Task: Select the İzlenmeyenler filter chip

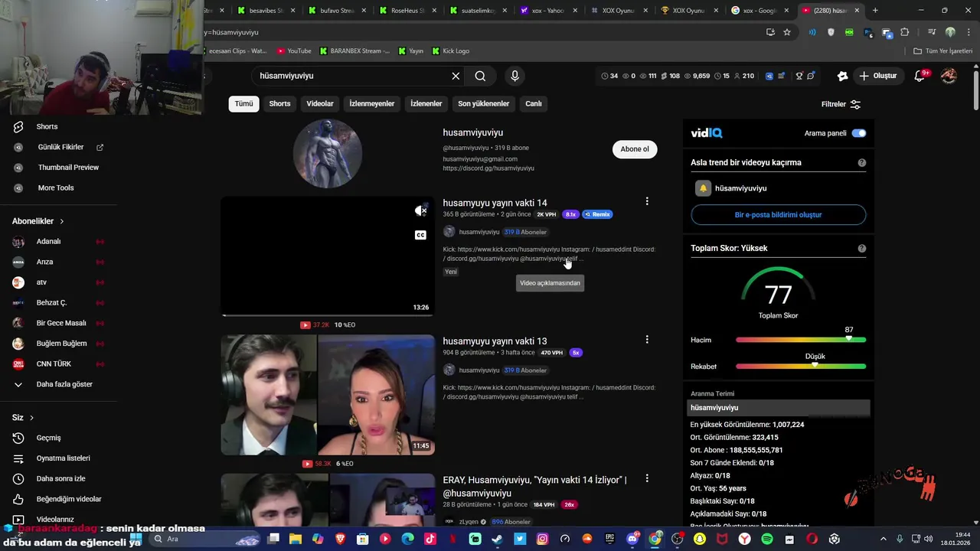Action: [372, 103]
